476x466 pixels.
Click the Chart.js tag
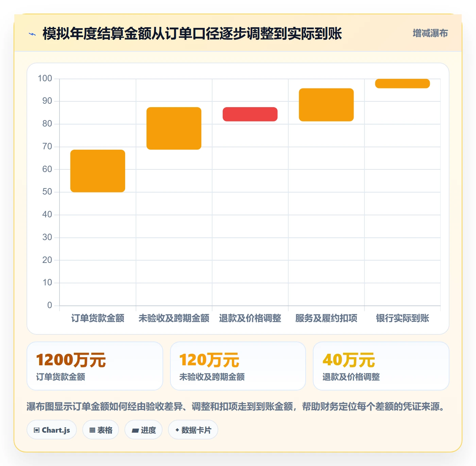tap(52, 430)
